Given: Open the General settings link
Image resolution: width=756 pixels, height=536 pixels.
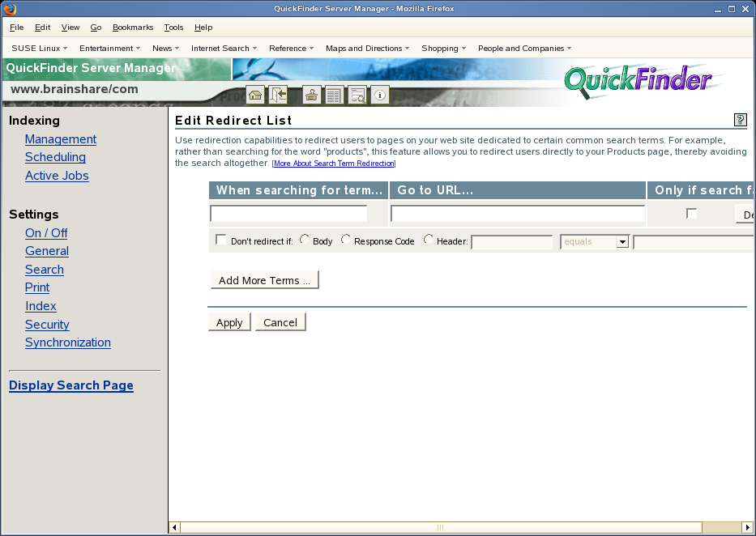Looking at the screenshot, I should (x=47, y=251).
